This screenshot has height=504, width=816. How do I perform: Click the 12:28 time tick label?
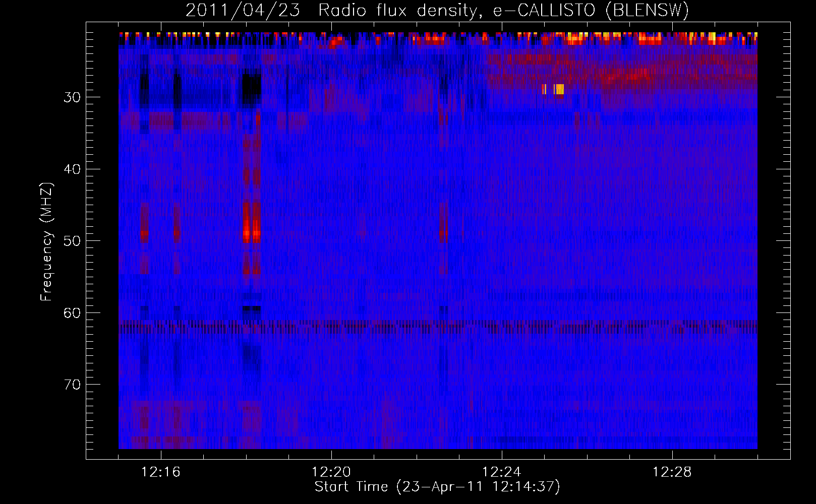(672, 472)
